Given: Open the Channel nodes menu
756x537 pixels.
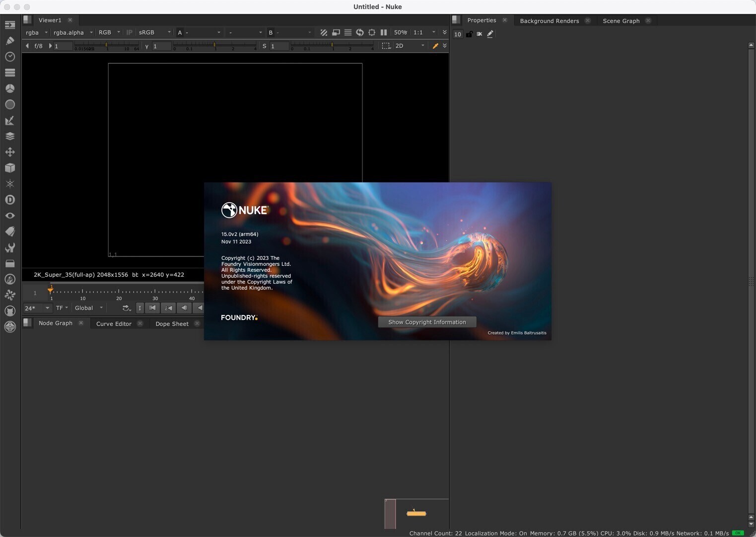Looking at the screenshot, I should tap(10, 73).
